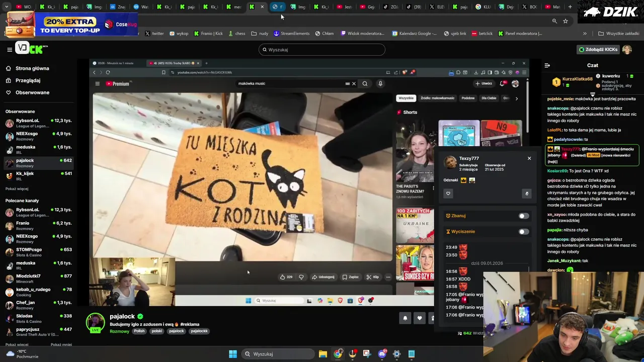This screenshot has height=362, width=644.
Task: Click YouTube voice search microphone
Action: pyautogui.click(x=380, y=83)
